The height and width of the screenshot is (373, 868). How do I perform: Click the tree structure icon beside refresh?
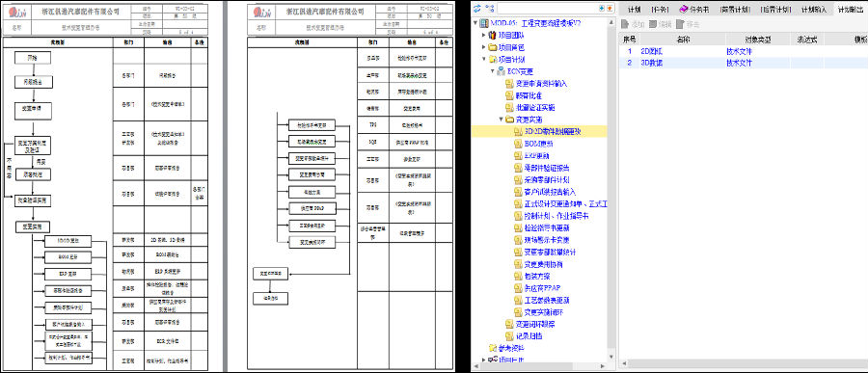pos(489,9)
